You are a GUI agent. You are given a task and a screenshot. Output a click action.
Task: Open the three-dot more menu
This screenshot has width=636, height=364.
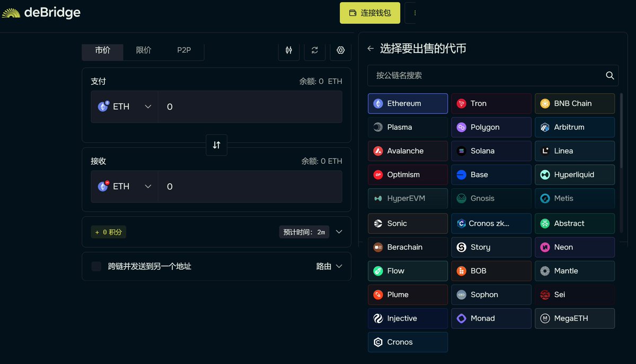pos(414,13)
